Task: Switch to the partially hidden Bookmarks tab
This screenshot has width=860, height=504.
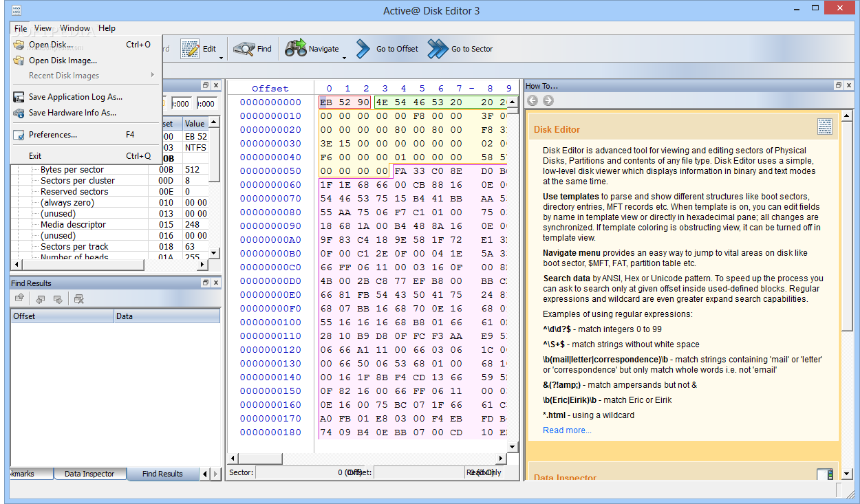Action: (32, 474)
